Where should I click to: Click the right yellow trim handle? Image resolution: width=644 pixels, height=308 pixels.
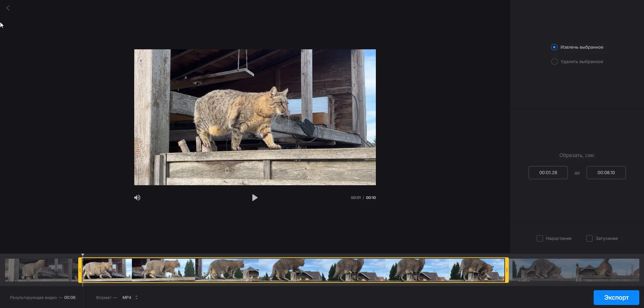pos(507,270)
